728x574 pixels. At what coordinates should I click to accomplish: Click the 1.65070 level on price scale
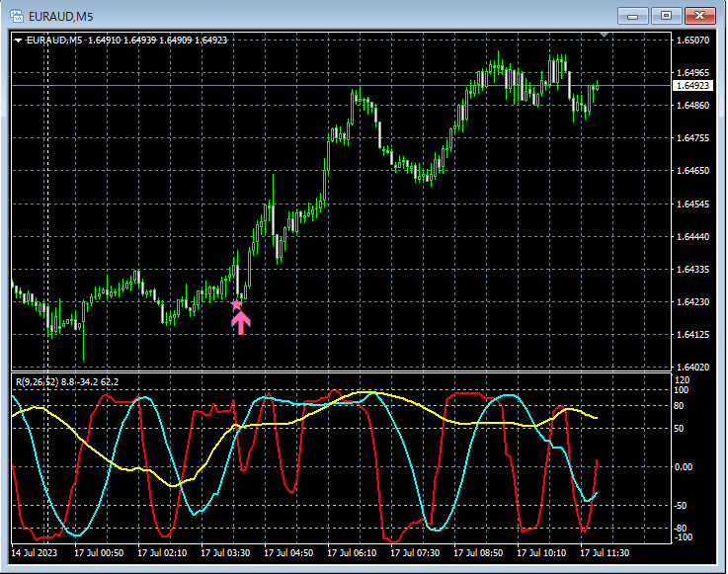click(692, 41)
